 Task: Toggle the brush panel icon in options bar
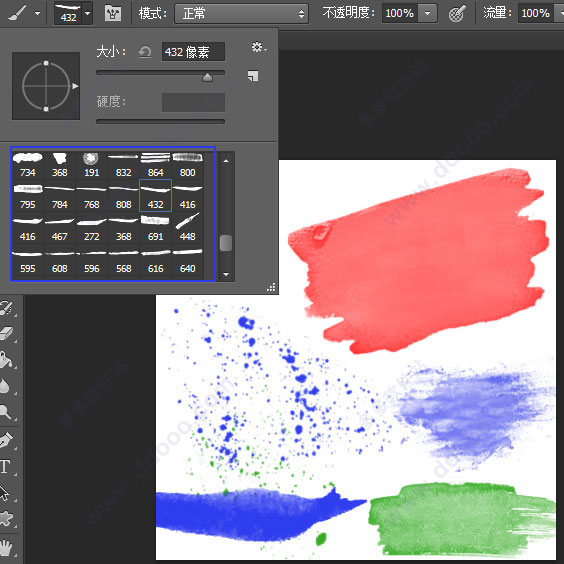[113, 13]
